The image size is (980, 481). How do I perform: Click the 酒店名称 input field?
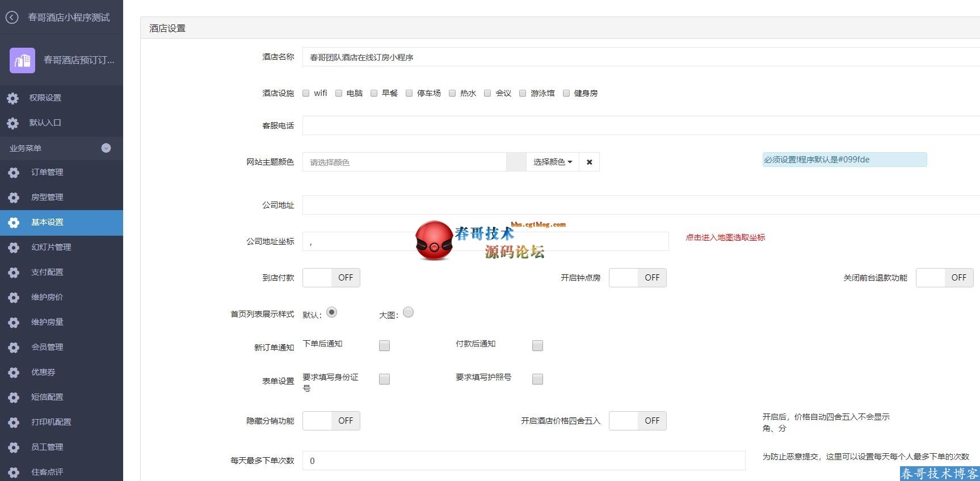pyautogui.click(x=641, y=57)
